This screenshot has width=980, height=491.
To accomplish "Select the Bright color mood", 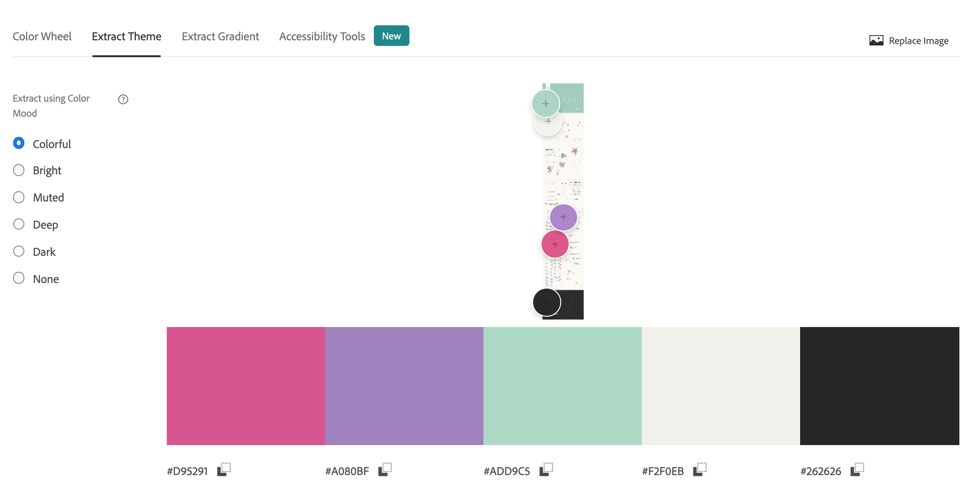I will point(19,170).
